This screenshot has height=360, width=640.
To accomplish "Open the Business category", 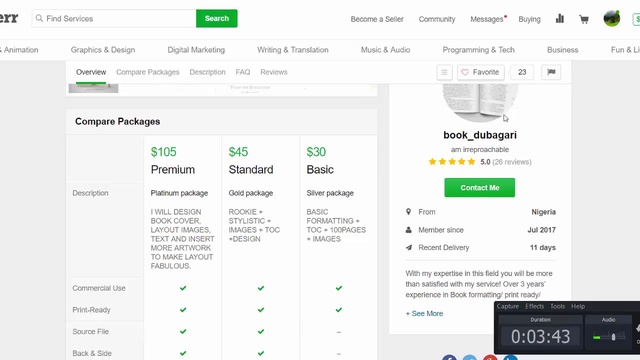I will point(562,50).
